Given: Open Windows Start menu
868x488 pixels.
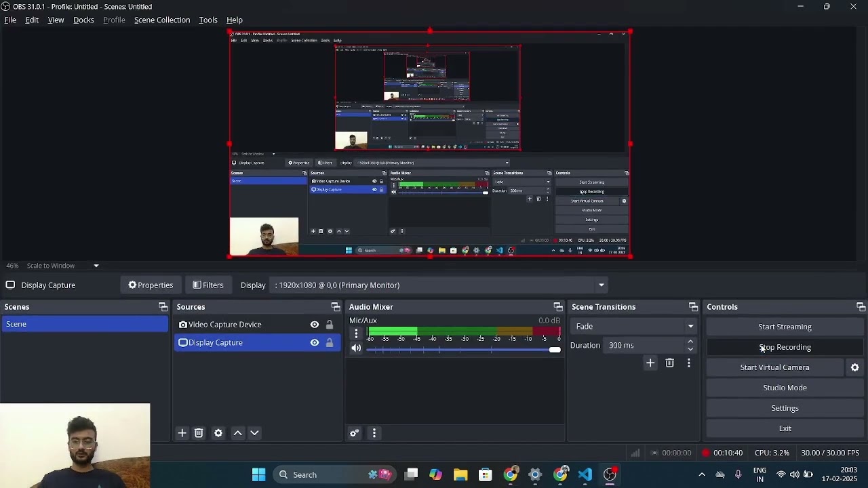Looking at the screenshot, I should coord(258,474).
